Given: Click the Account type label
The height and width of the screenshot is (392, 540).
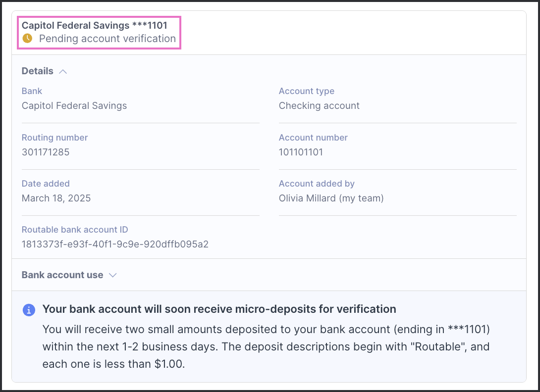Looking at the screenshot, I should [307, 91].
